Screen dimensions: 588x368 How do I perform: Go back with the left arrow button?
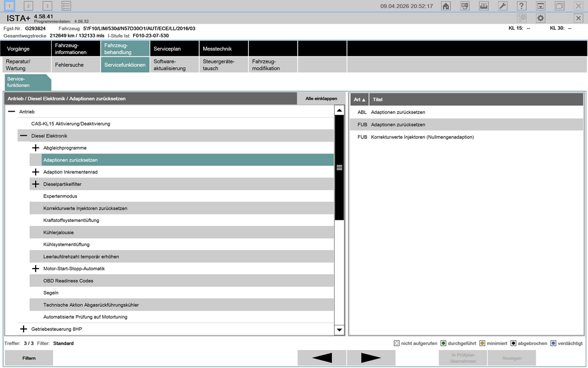tap(322, 358)
